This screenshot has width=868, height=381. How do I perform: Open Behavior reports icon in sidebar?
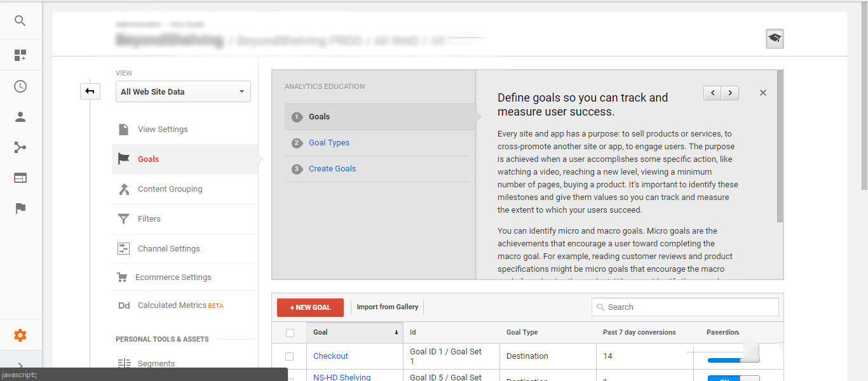point(20,178)
